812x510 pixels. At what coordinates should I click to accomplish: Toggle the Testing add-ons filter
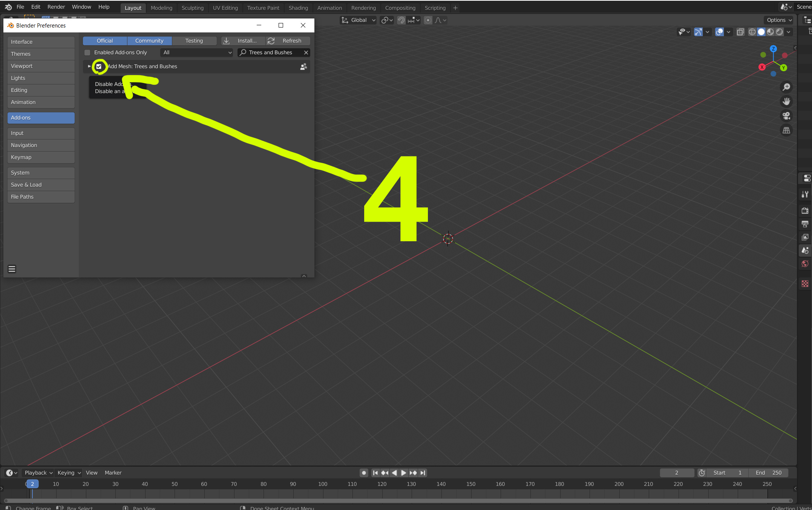[x=194, y=41]
